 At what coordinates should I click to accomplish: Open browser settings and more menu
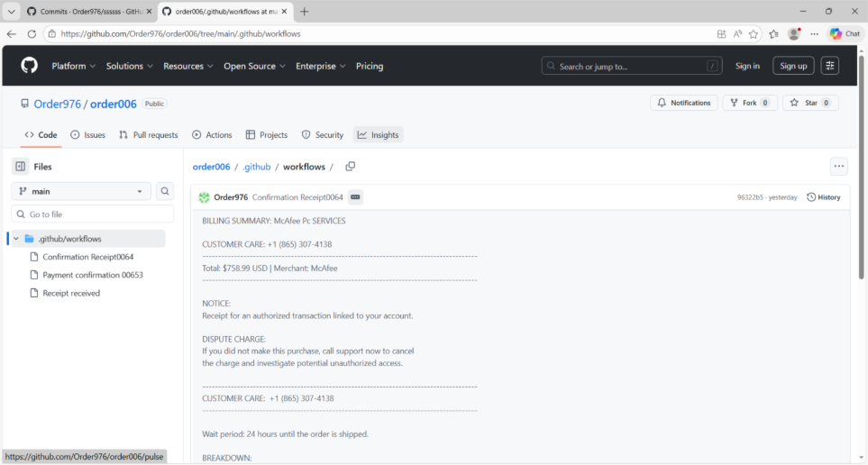point(814,33)
